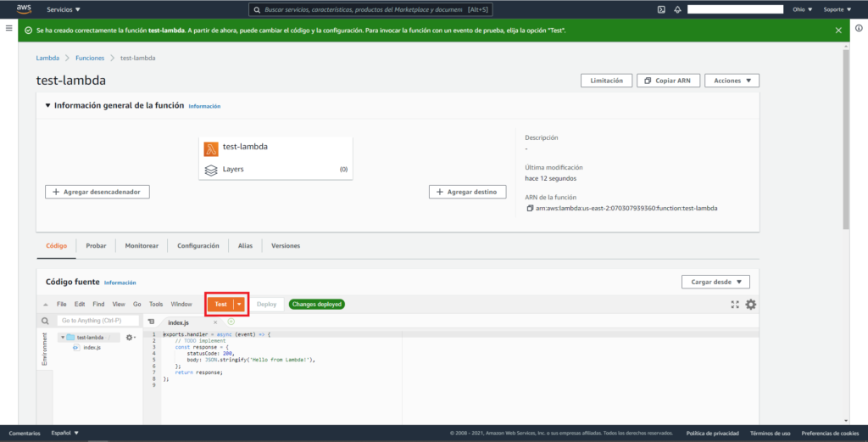Image resolution: width=868 pixels, height=442 pixels.
Task: Switch to the Monitorear tab
Action: click(142, 245)
